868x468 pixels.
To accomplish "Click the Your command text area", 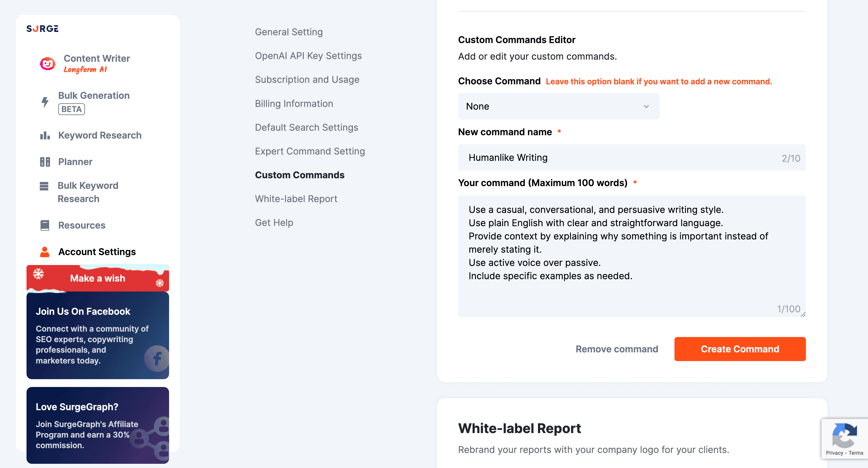I will click(x=632, y=255).
